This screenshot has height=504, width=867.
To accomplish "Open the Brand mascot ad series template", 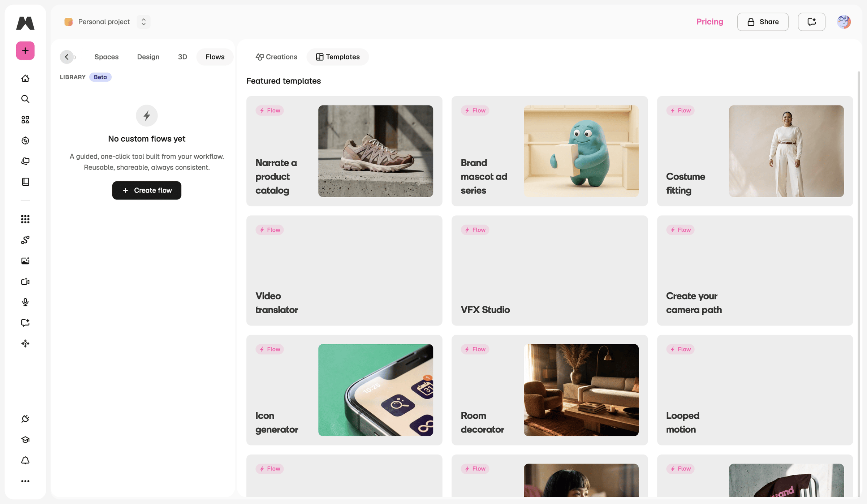I will click(549, 151).
